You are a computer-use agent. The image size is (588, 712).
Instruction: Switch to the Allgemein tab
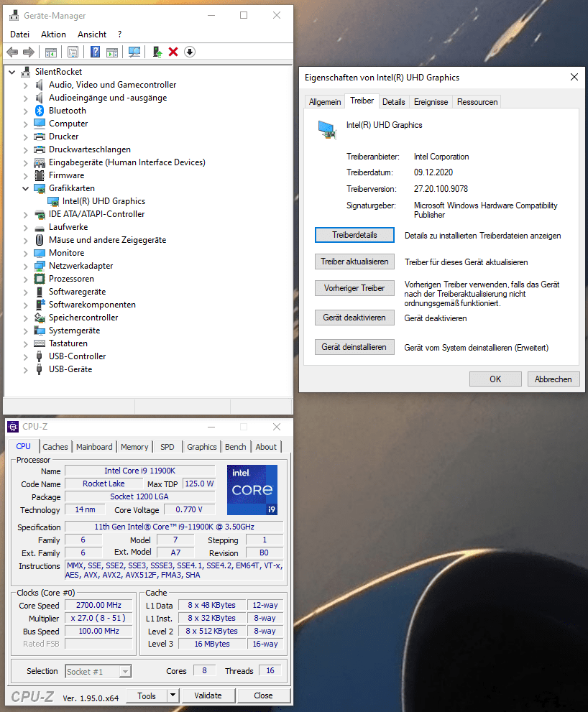325,102
